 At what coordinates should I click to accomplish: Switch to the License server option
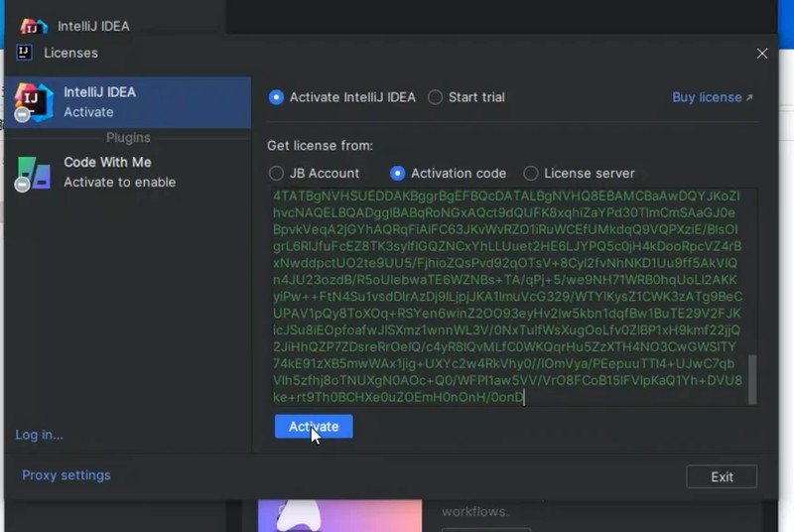pyautogui.click(x=531, y=173)
